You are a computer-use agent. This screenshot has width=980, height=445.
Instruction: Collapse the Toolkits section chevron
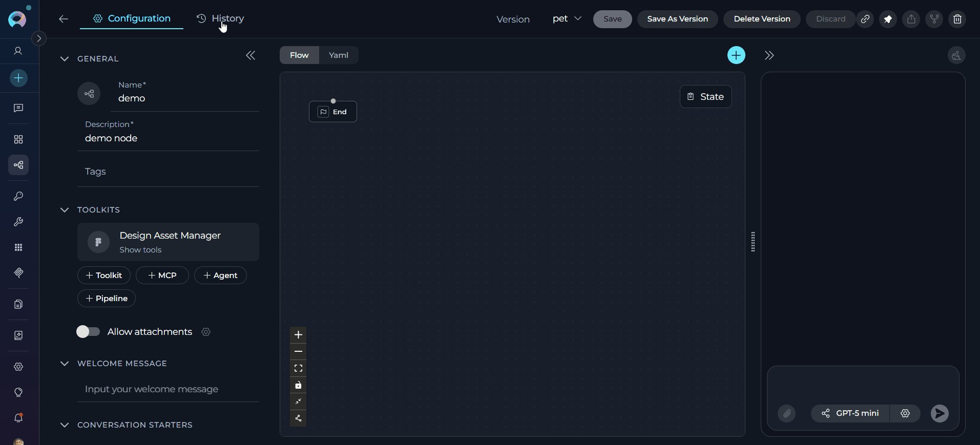click(x=65, y=210)
